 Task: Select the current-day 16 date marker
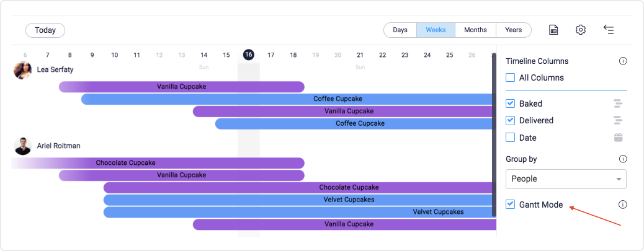(x=249, y=55)
